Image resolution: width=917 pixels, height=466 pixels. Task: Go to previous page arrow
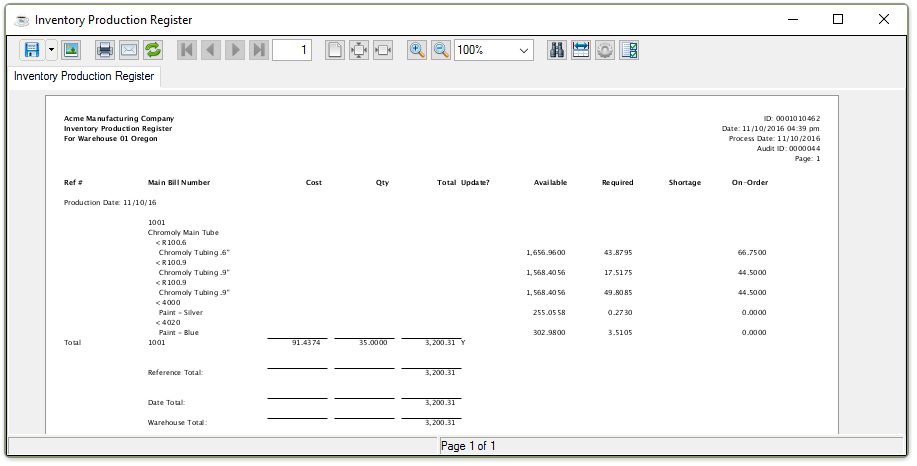[211, 50]
